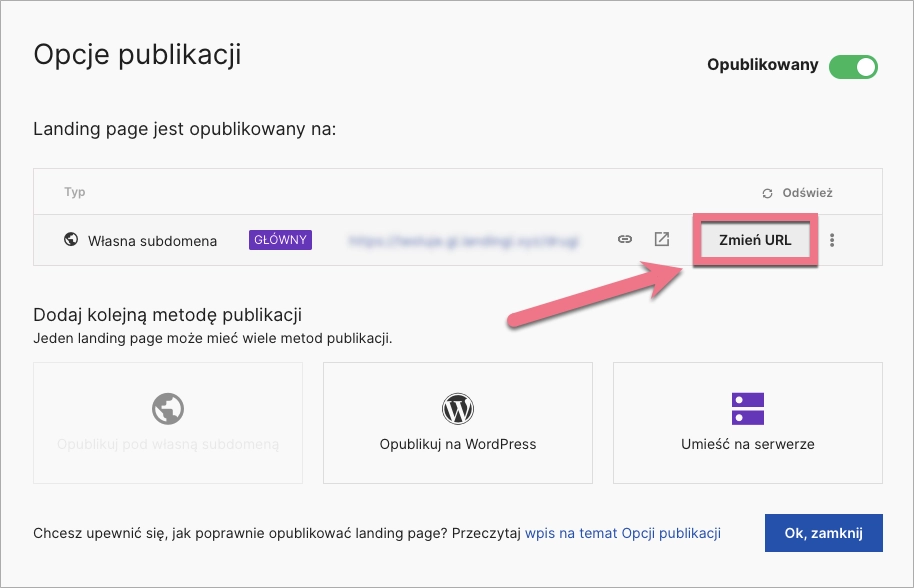This screenshot has height=588, width=914.
Task: Click the Odśwież text label
Action: point(808,193)
